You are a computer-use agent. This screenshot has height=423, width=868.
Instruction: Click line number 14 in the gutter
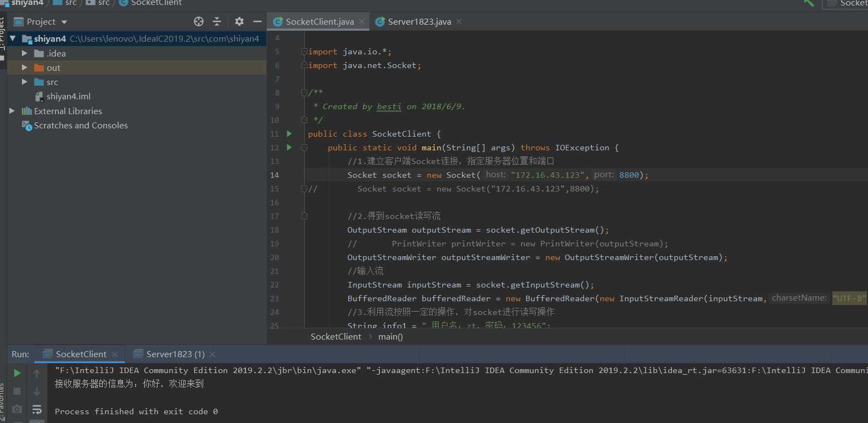point(275,175)
